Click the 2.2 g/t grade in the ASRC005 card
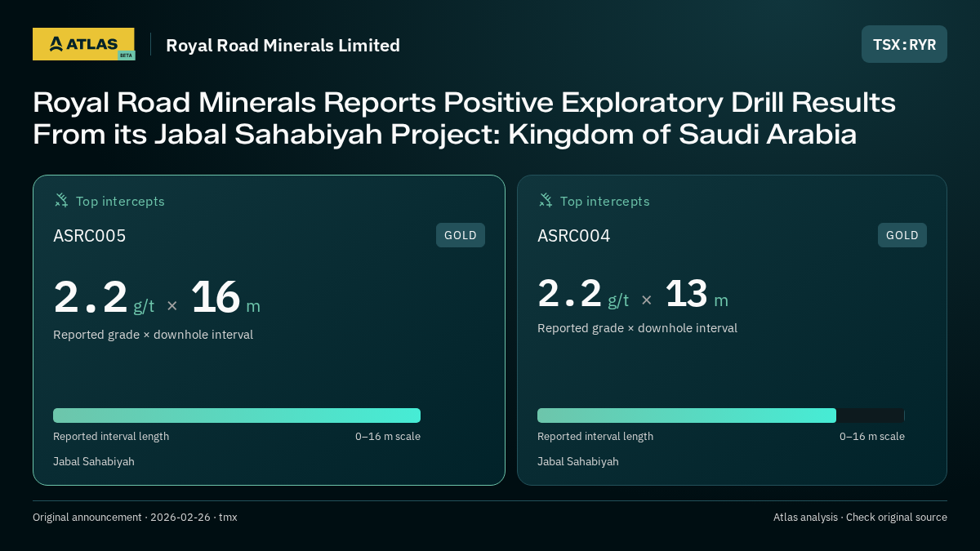980x551 pixels. tap(104, 297)
